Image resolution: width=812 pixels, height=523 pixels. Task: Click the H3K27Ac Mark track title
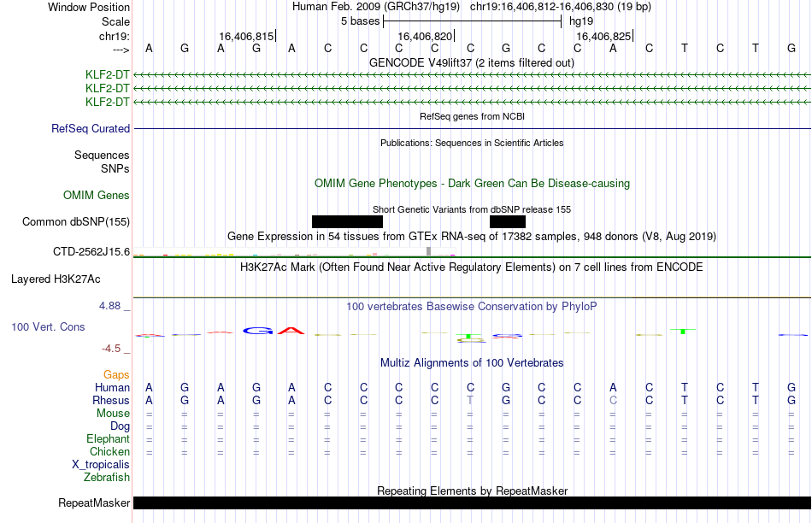pos(472,267)
